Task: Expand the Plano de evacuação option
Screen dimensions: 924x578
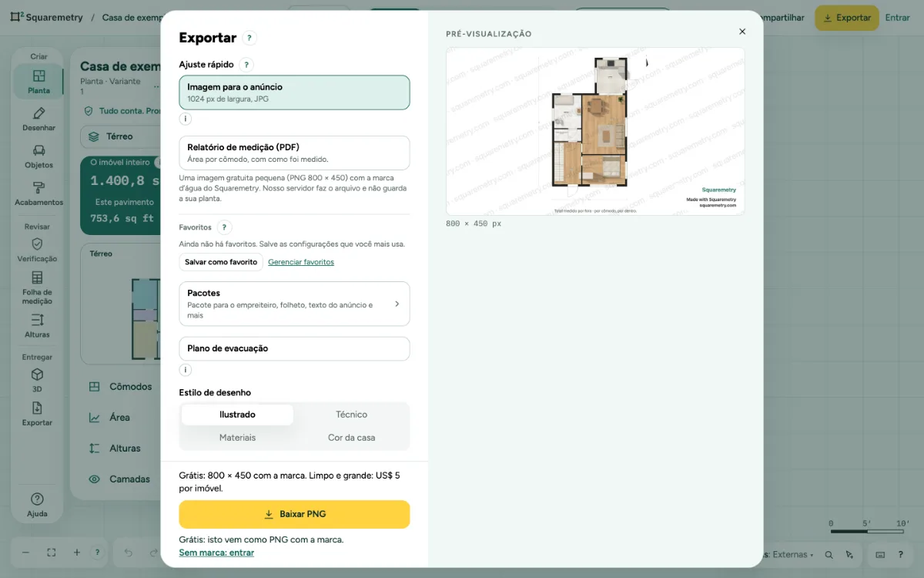Action: (294, 348)
